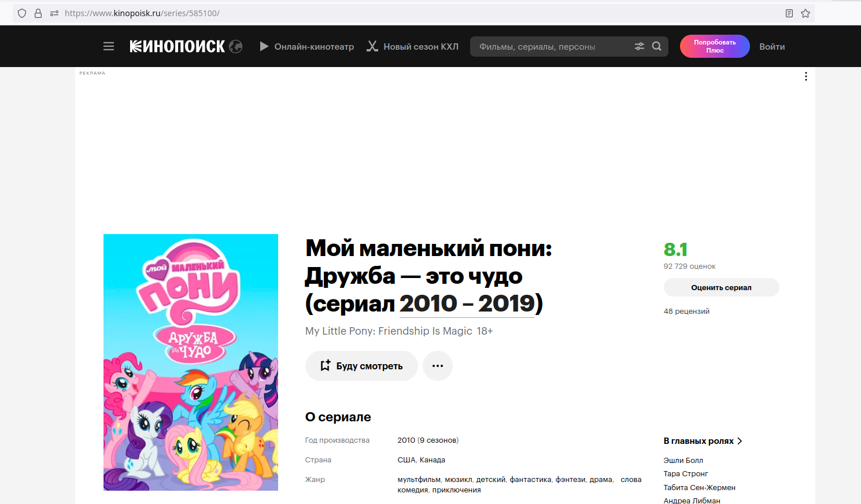This screenshot has width=861, height=504.
Task: Click the "Попробовать Плюс" button
Action: coord(715,46)
